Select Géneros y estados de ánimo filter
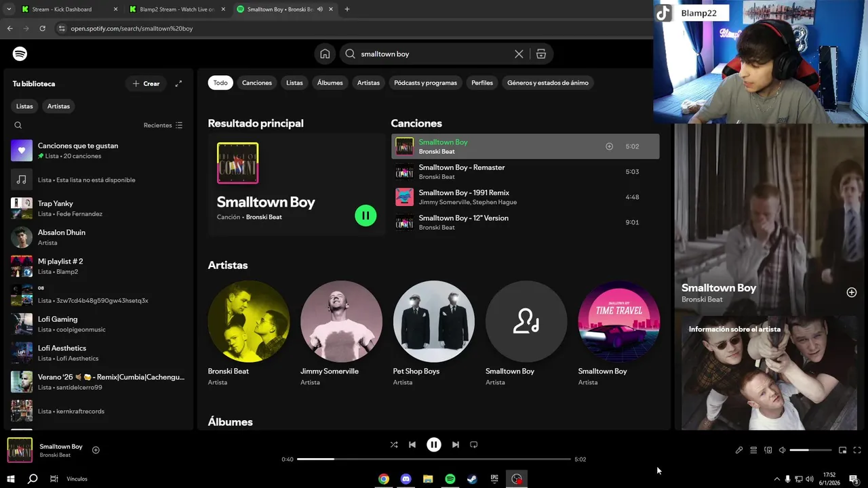 (x=548, y=83)
